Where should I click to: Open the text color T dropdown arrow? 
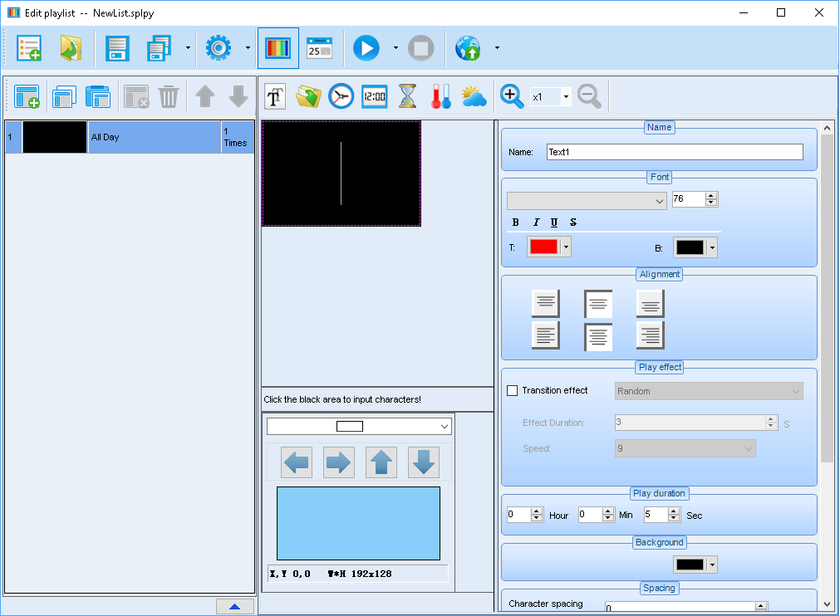click(x=567, y=247)
